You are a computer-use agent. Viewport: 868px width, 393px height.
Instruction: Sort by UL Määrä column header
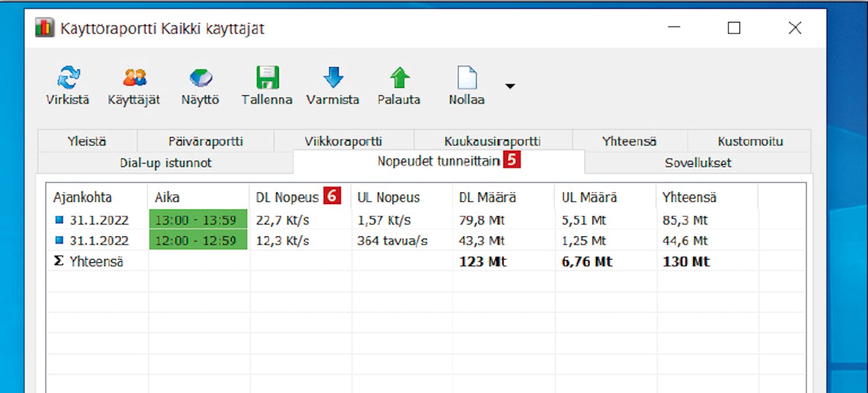tap(589, 198)
